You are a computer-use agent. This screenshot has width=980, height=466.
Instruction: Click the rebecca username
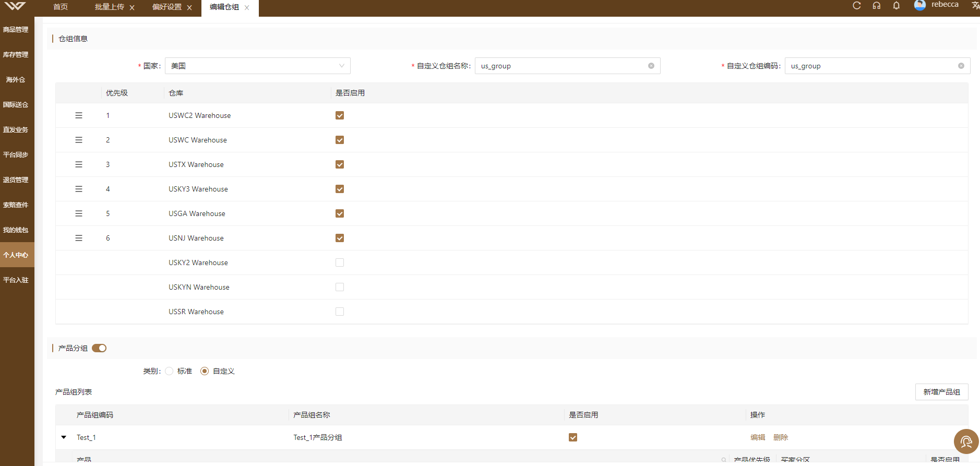[945, 5]
